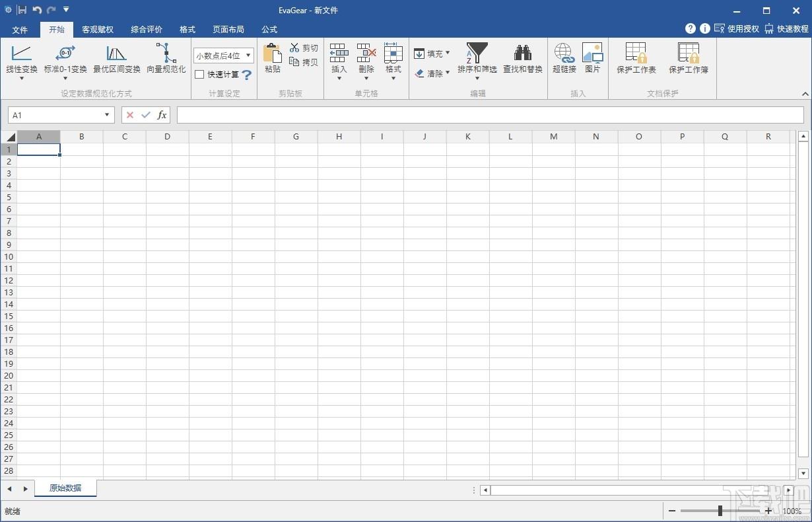Select column M header
The width and height of the screenshot is (812, 522).
click(x=553, y=137)
